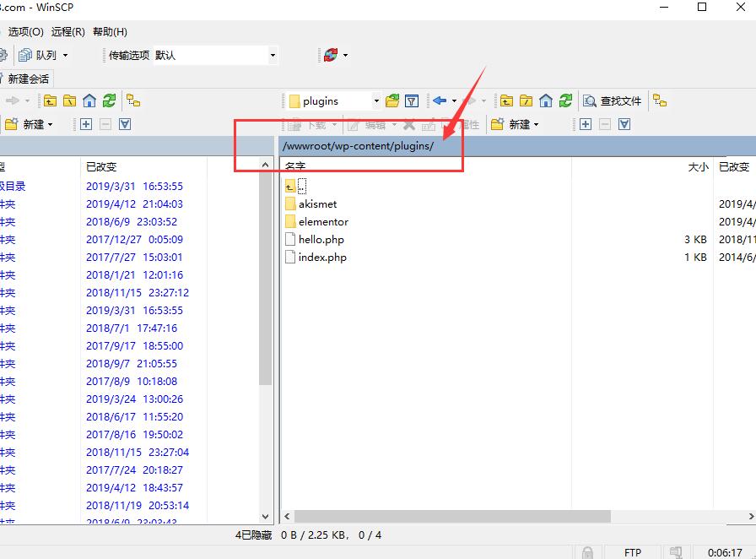756x559 pixels.
Task: Click select-all triangle icon in local panel
Action: click(x=125, y=124)
